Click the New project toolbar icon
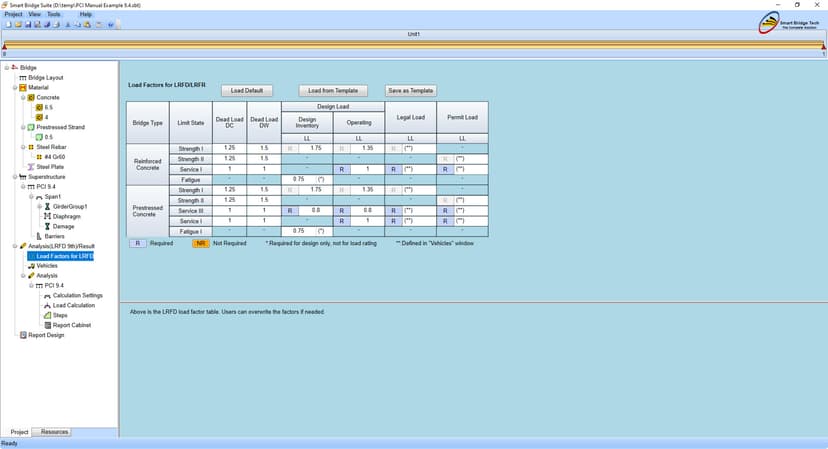The width and height of the screenshot is (828, 449). 8,24
